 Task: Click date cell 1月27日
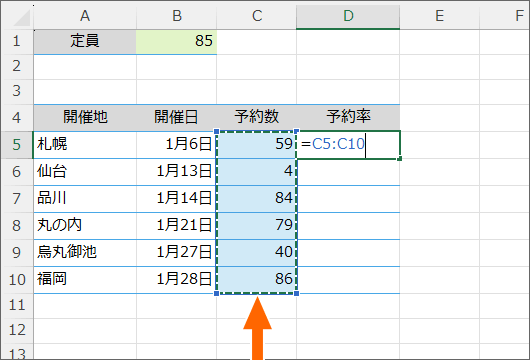pyautogui.click(x=176, y=253)
